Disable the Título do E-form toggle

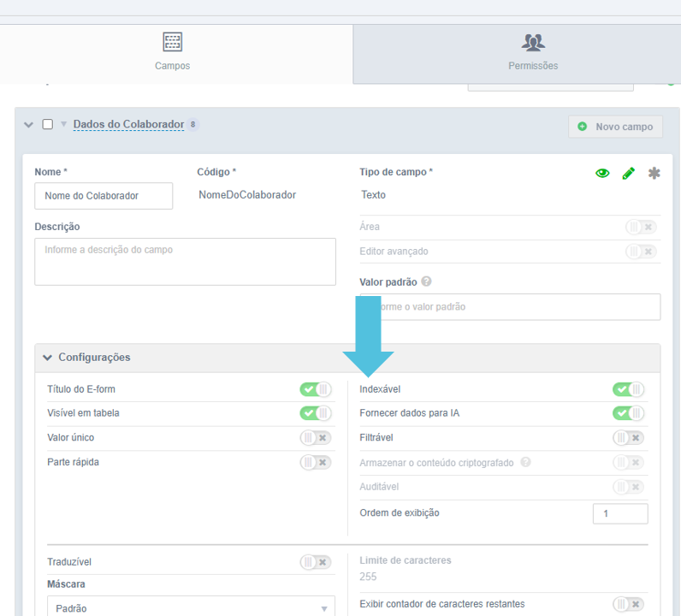pyautogui.click(x=315, y=389)
